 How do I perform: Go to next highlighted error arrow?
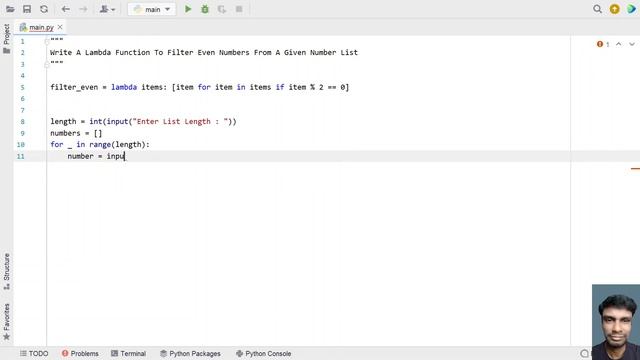coord(632,44)
